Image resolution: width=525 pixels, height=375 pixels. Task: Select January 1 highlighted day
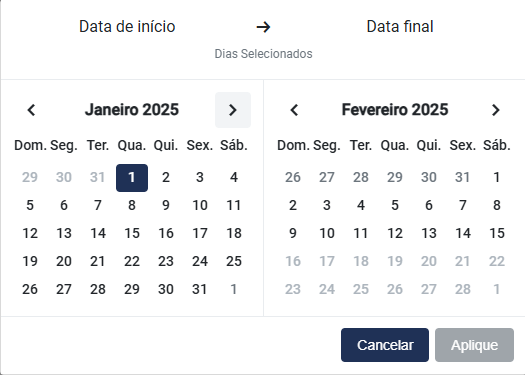click(x=132, y=178)
